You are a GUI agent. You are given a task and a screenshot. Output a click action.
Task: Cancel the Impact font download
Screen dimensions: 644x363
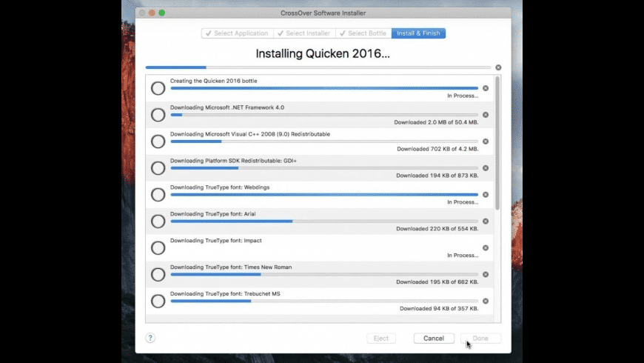486,248
